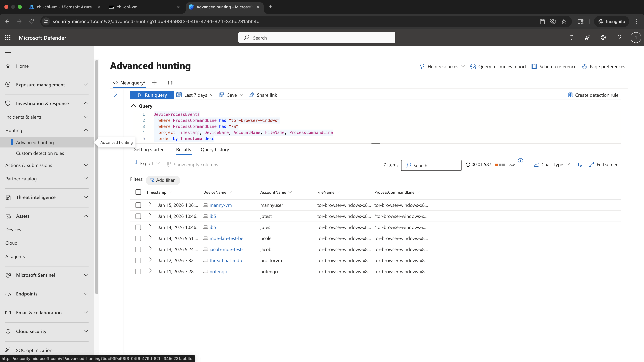Toggle the select-all results checkbox
The image size is (644, 362).
tap(138, 192)
